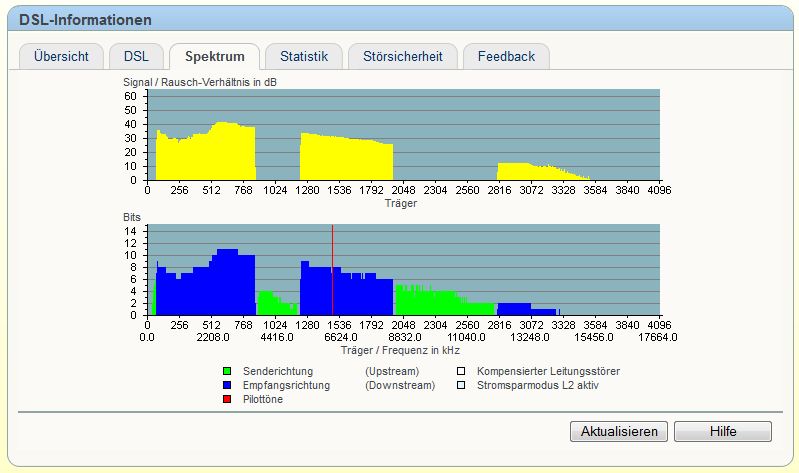This screenshot has width=799, height=473.
Task: Click the Senderichtung legend text
Action: (278, 371)
